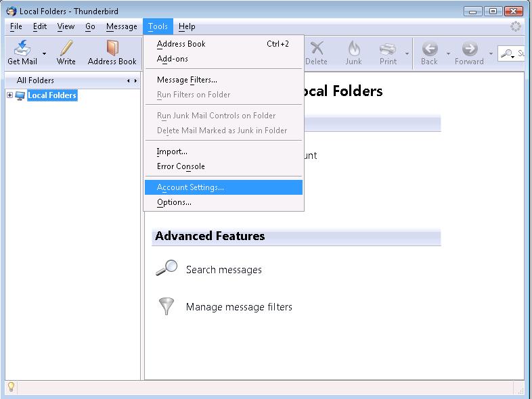Click the search input field
This screenshot has width=532, height=399.
tap(511, 53)
